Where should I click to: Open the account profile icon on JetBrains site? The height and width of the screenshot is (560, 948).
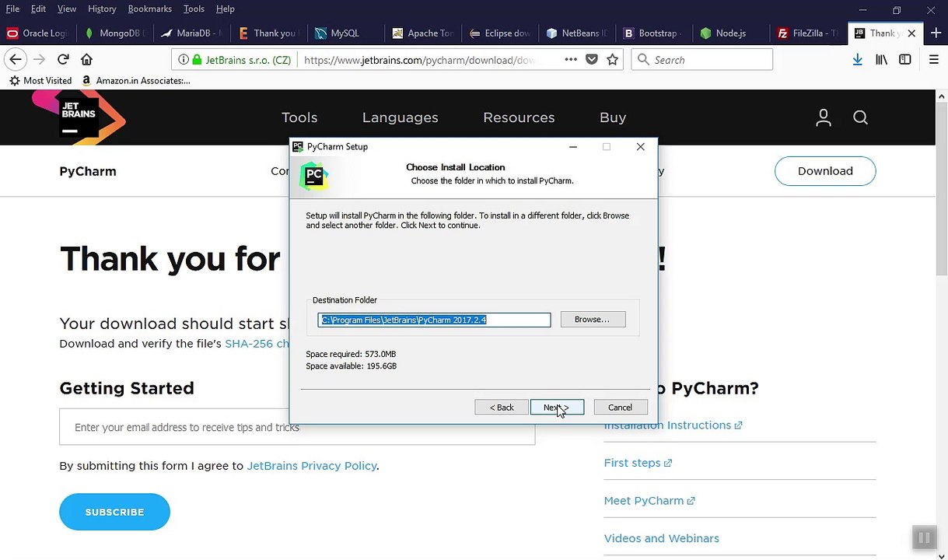[824, 117]
